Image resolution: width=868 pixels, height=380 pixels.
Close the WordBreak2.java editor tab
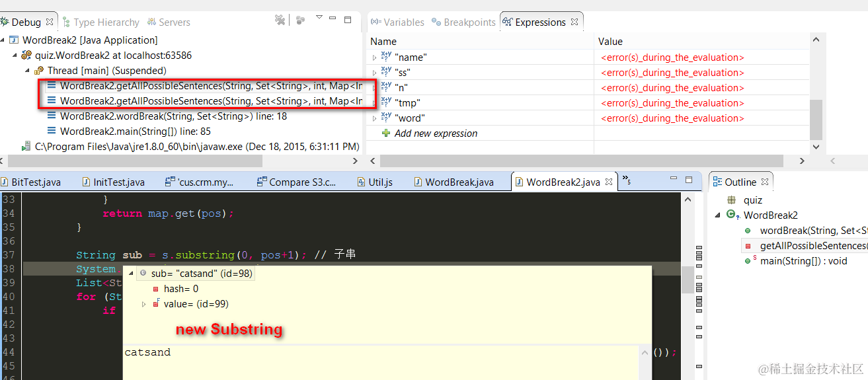point(608,181)
